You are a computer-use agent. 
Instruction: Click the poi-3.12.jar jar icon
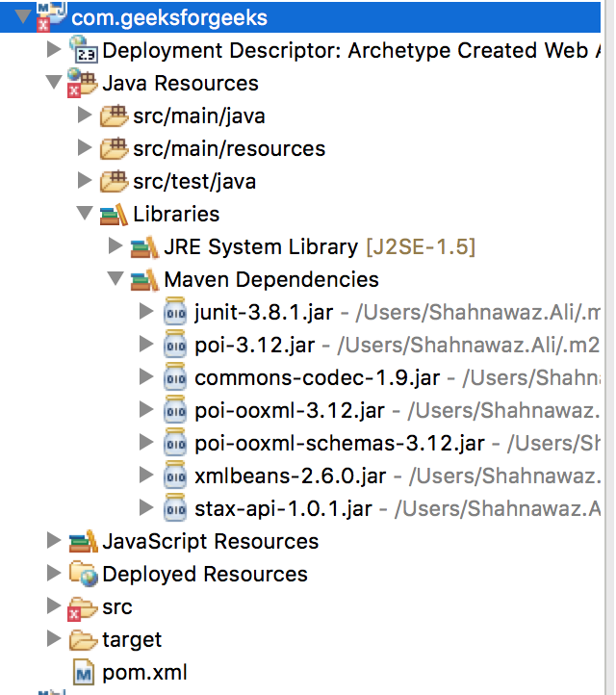click(175, 344)
